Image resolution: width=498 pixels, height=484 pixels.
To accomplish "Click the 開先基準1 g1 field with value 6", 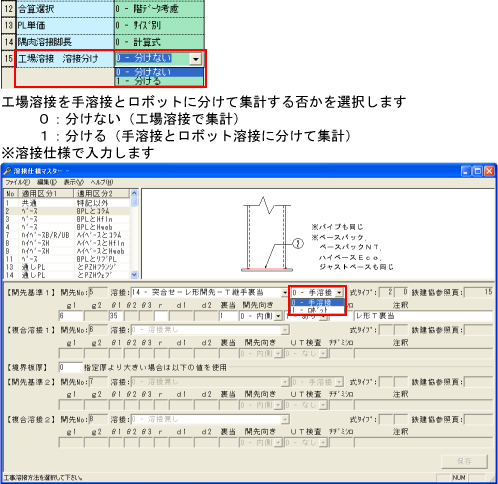I will click(x=71, y=316).
